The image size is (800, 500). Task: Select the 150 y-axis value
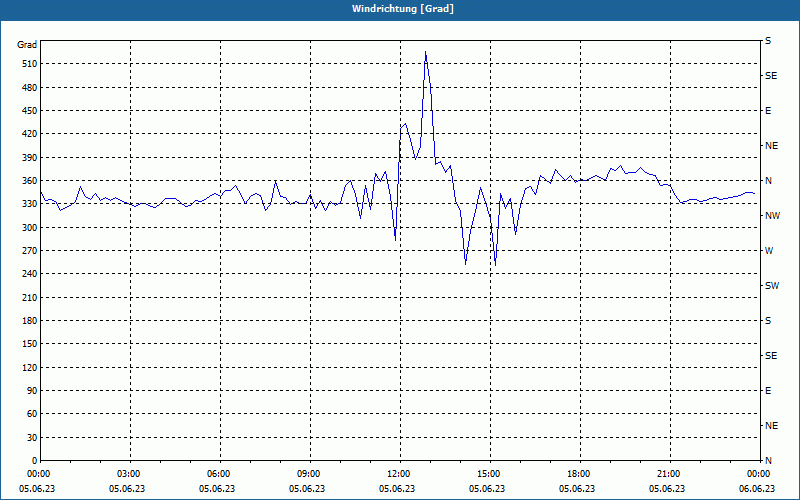pyautogui.click(x=30, y=344)
